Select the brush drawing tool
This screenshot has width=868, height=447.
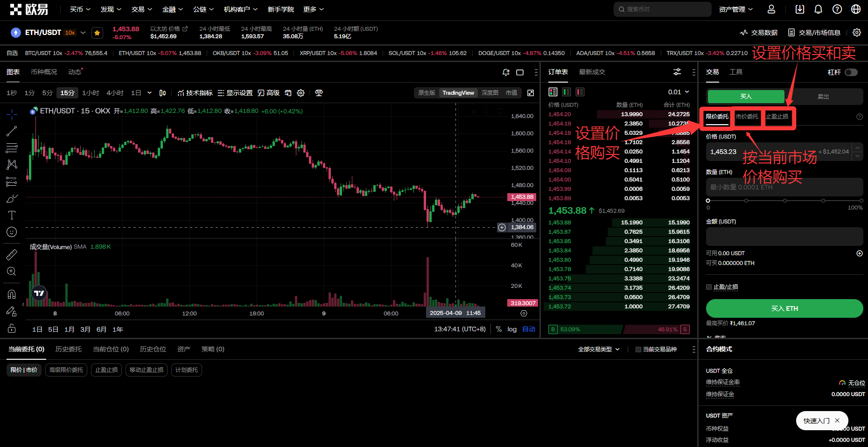(12, 198)
